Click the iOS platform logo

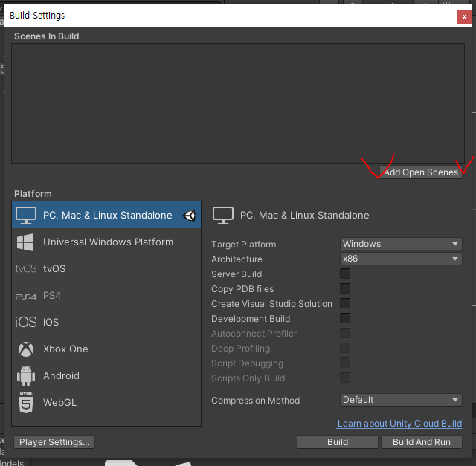26,322
